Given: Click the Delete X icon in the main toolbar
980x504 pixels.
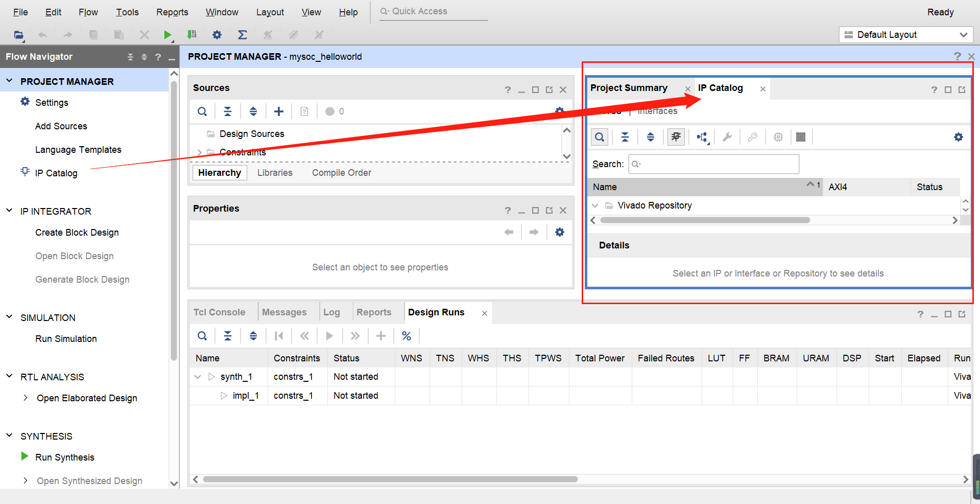Looking at the screenshot, I should pos(145,35).
